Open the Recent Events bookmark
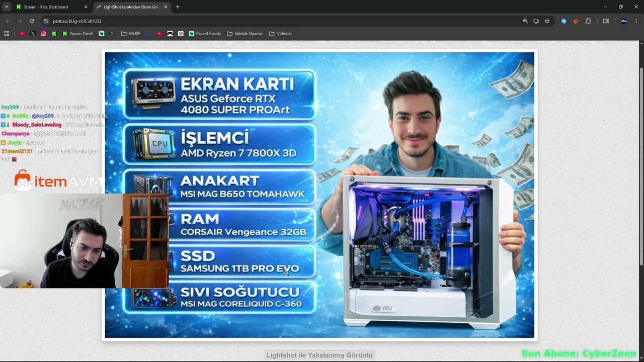 coord(205,34)
